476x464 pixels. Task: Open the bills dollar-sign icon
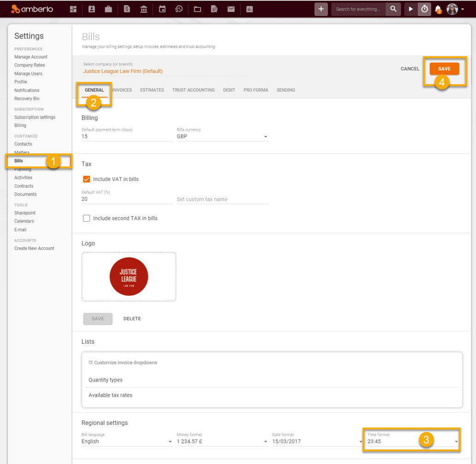(x=127, y=9)
